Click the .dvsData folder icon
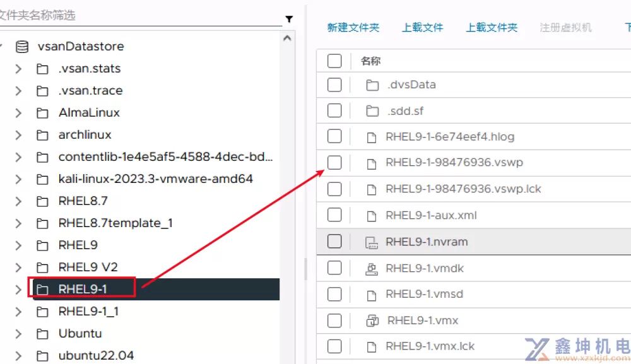Image resolution: width=631 pixels, height=364 pixels. click(x=372, y=85)
